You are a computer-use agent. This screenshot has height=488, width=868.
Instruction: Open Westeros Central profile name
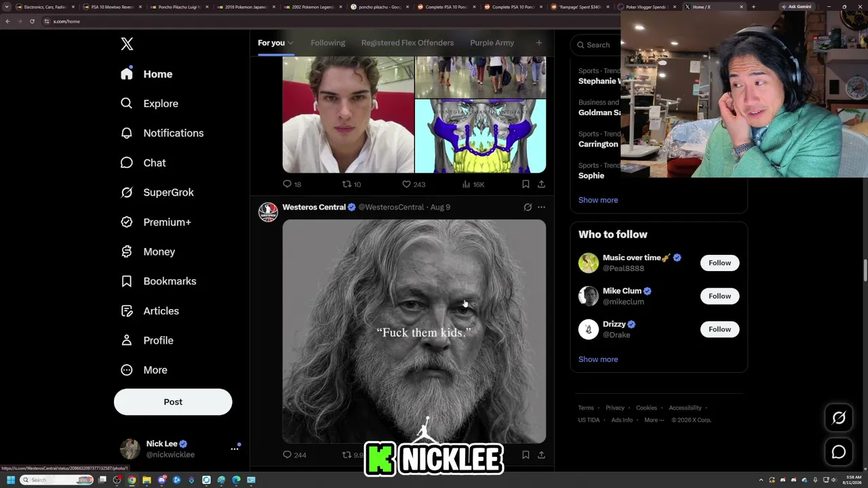coord(314,207)
